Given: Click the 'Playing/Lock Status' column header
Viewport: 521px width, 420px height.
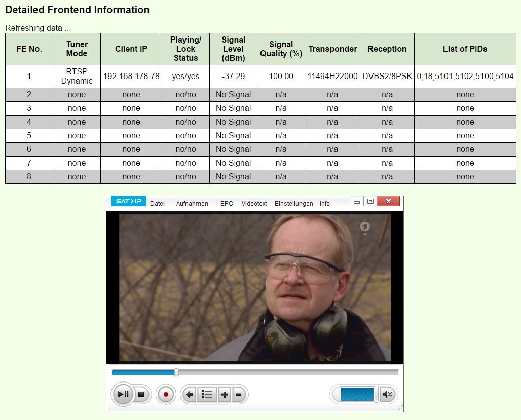Looking at the screenshot, I should (185, 49).
